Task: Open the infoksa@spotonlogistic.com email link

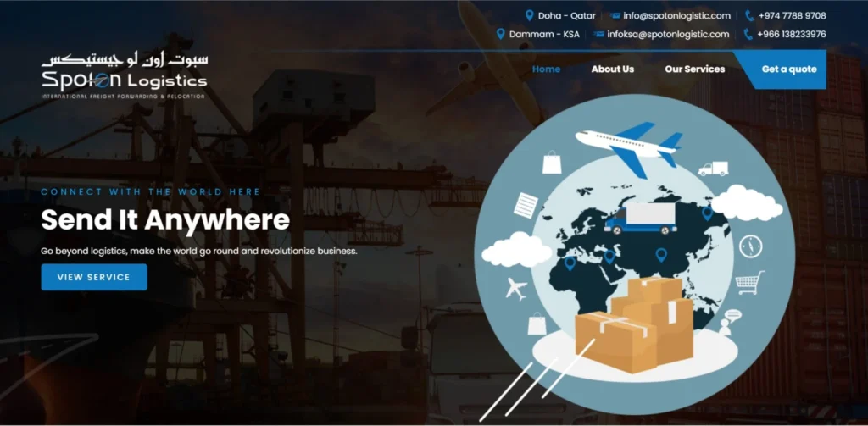Action: click(x=668, y=35)
